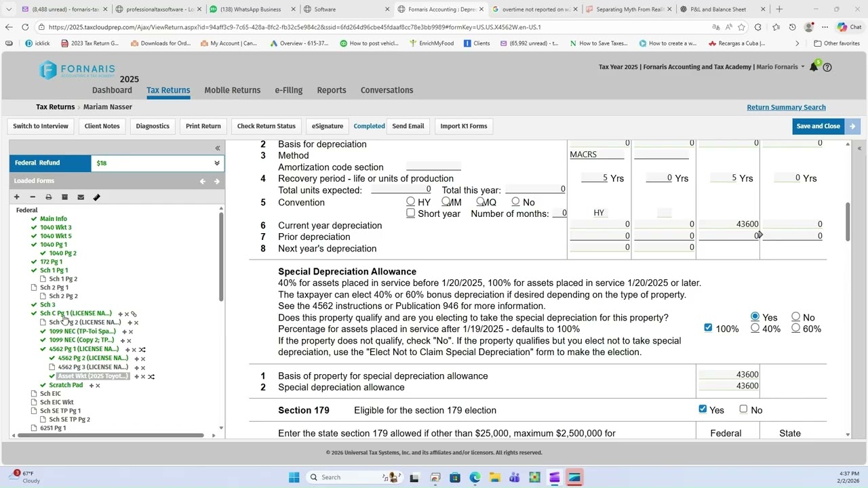Select 40% bonus depreciation
Image resolution: width=868 pixels, height=488 pixels.
point(755,328)
